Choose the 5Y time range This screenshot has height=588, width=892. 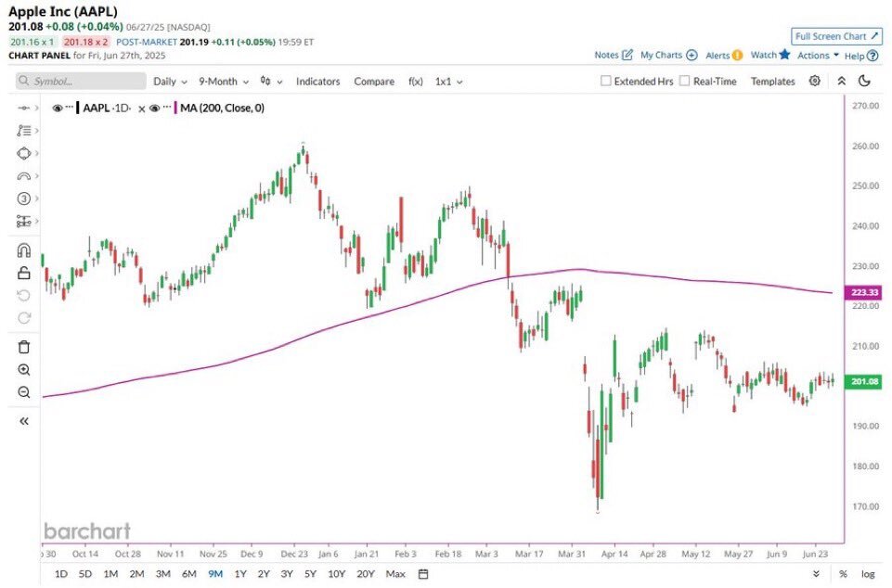tap(310, 574)
